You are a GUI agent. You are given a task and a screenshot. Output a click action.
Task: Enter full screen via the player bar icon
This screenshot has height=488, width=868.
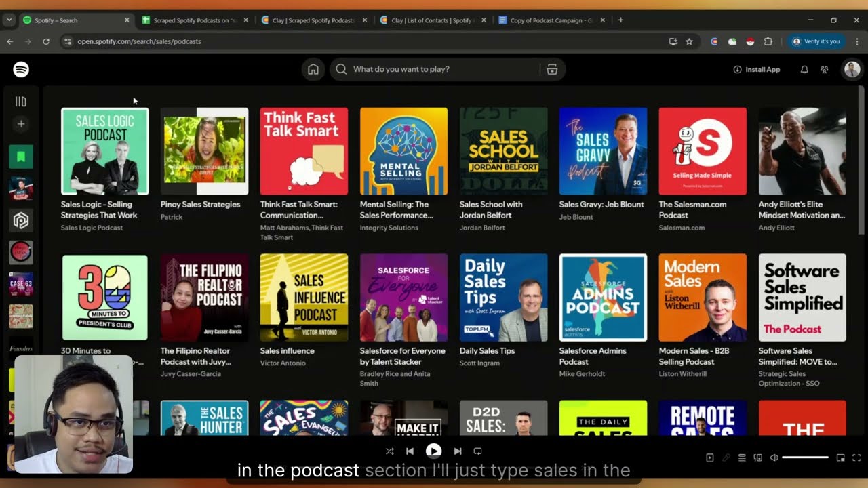[856, 457]
